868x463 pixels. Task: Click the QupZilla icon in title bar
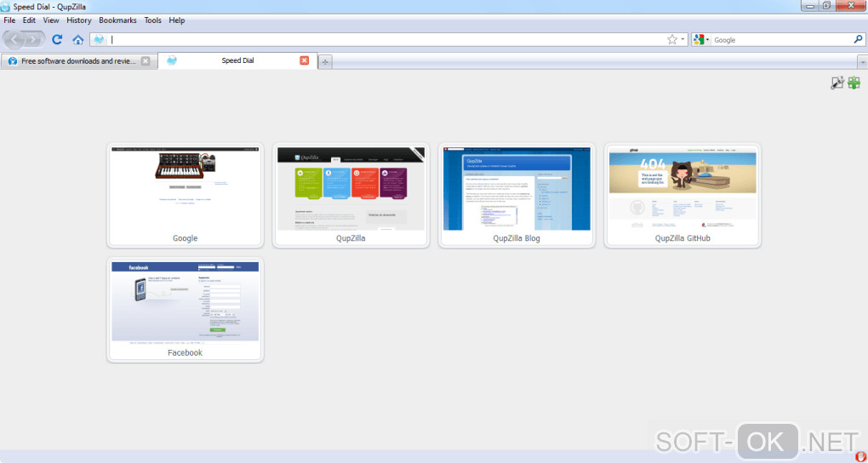coord(6,7)
